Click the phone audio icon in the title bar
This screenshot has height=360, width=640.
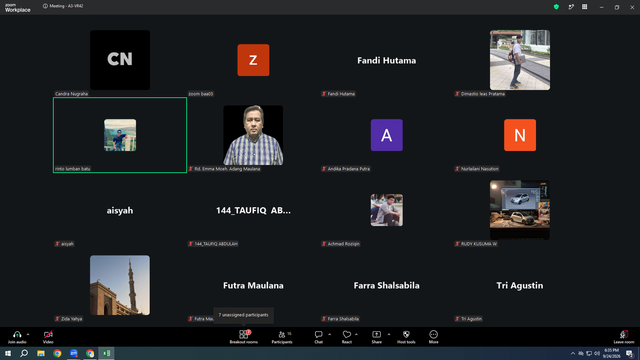click(x=571, y=7)
